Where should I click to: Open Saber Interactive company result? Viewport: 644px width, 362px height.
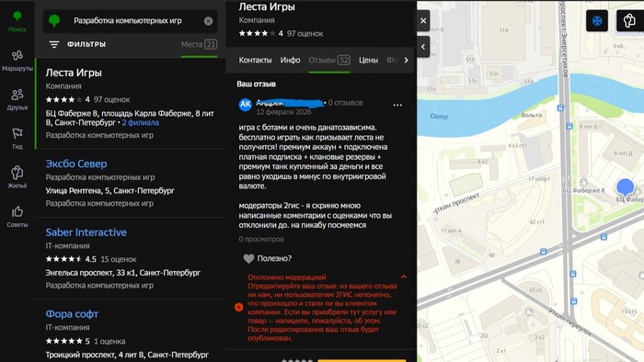point(86,232)
